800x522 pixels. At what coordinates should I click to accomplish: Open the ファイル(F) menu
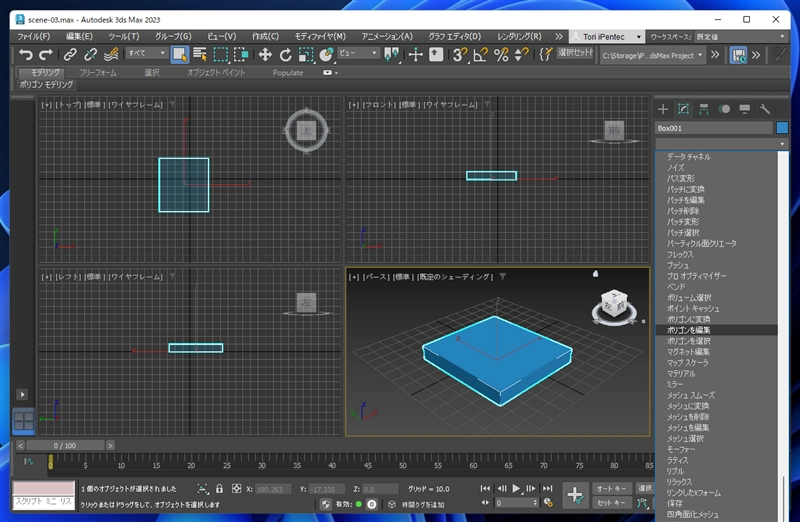point(34,36)
